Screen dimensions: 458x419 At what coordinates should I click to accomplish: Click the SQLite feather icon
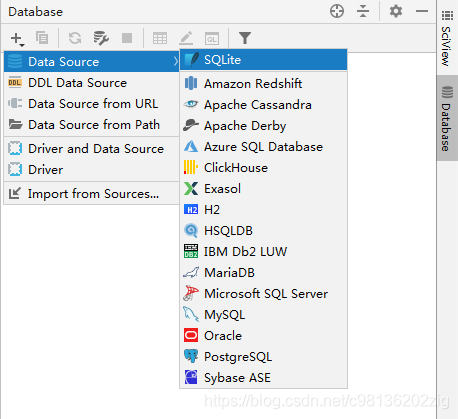[192, 60]
